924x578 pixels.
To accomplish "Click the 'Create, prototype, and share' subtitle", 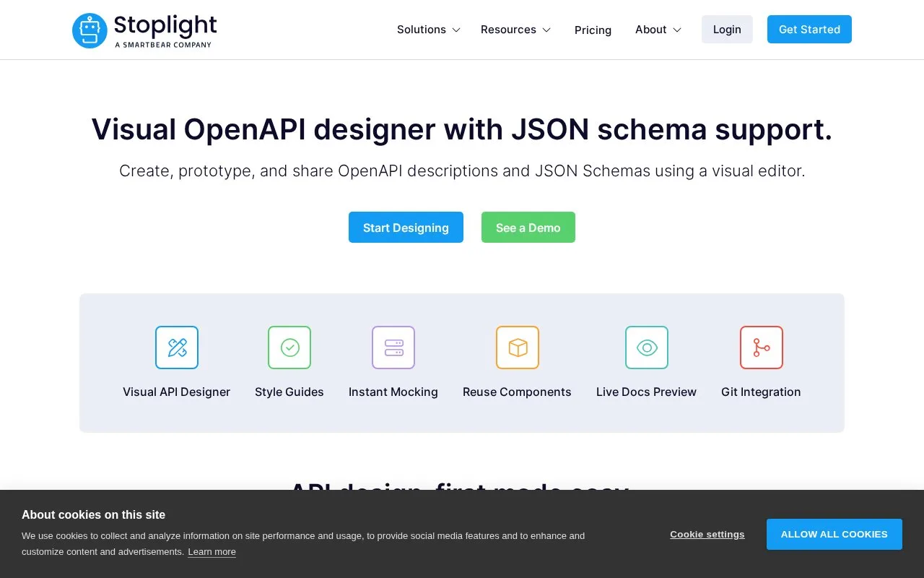I will pyautogui.click(x=462, y=171).
